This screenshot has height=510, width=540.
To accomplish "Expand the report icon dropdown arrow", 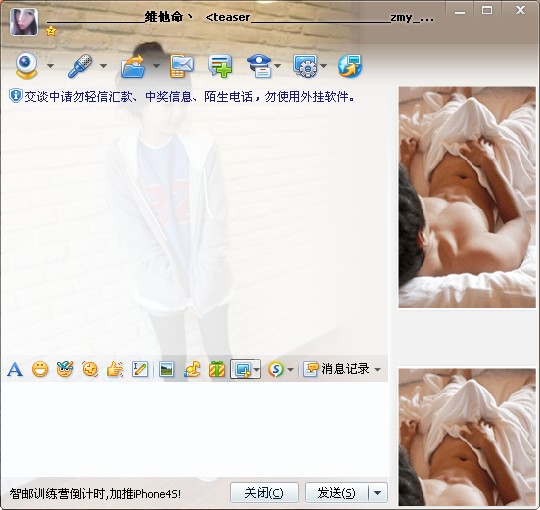I will click(x=277, y=66).
